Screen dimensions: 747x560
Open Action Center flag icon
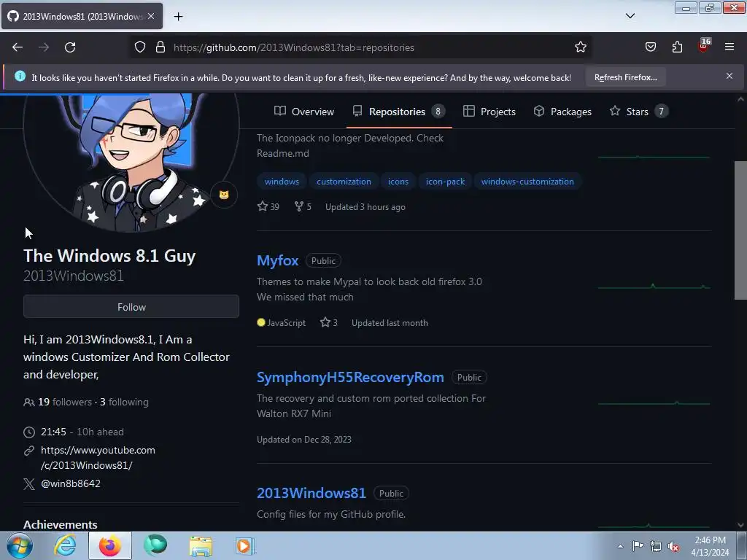point(638,546)
